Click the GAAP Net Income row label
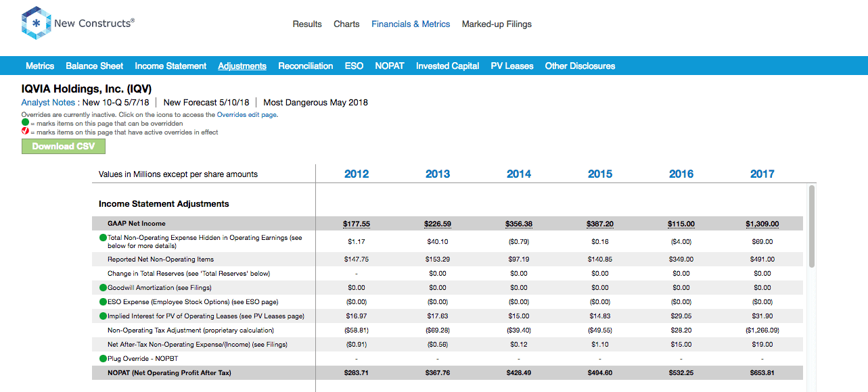868x392 pixels. [x=136, y=223]
